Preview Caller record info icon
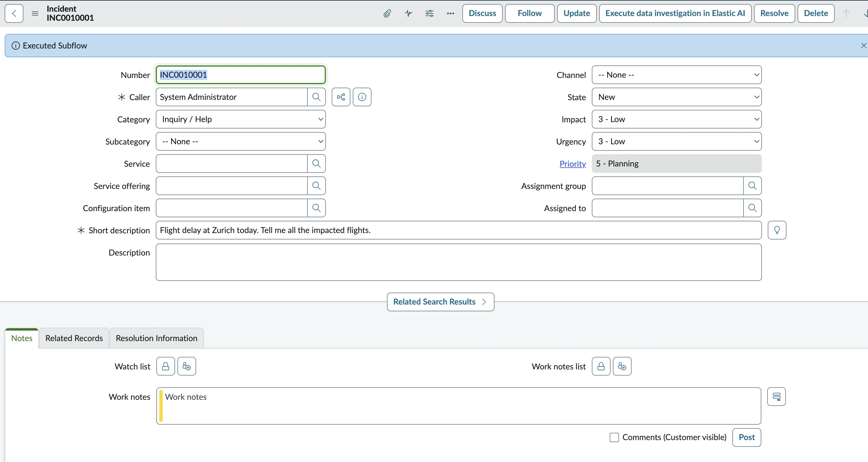Viewport: 868px width, 462px height. [x=362, y=97]
